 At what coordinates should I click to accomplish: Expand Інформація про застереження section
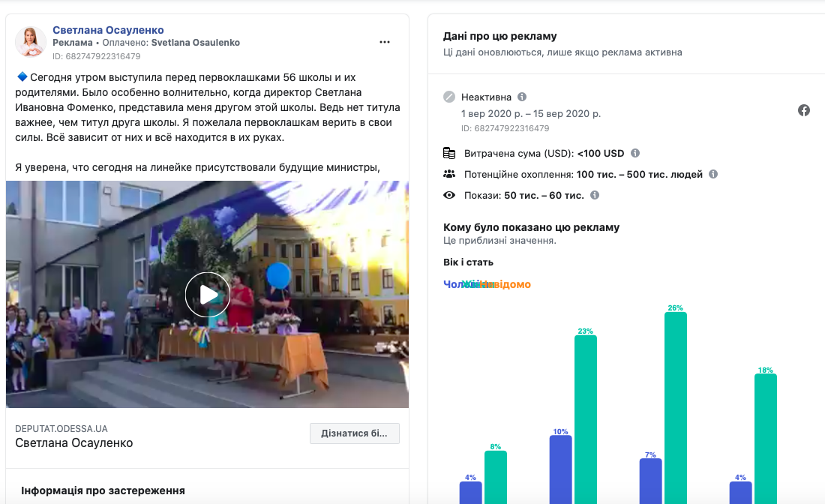pos(103,490)
